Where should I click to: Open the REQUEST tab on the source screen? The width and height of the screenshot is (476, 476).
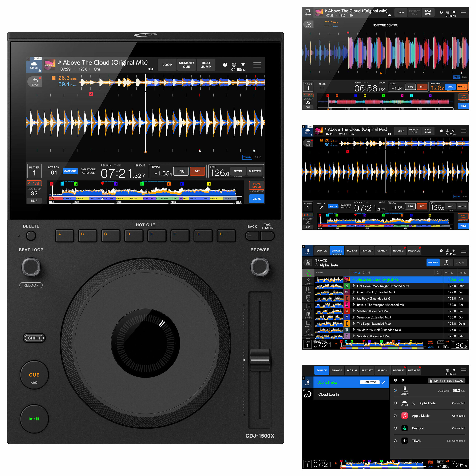click(x=399, y=370)
